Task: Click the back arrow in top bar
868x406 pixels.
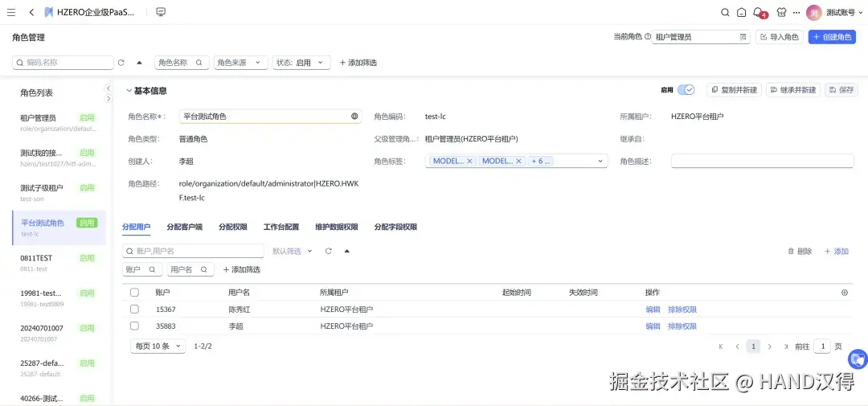Action: click(31, 12)
